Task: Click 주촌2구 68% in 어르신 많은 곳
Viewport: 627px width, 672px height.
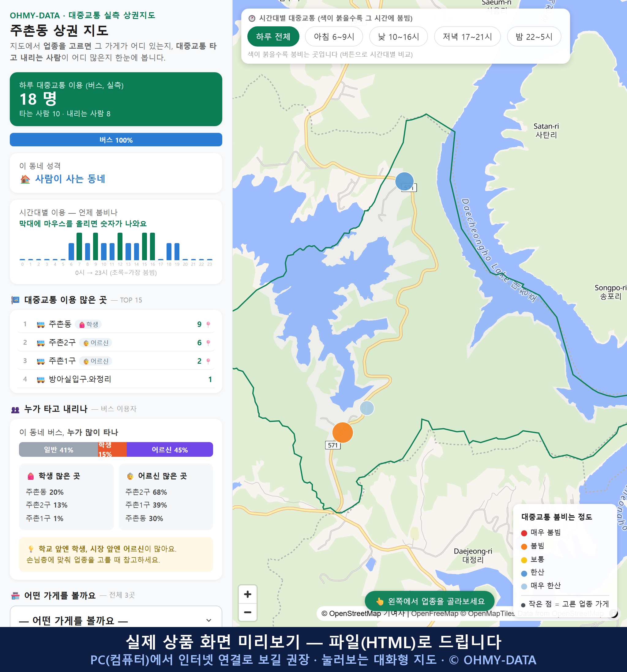Action: click(x=146, y=492)
